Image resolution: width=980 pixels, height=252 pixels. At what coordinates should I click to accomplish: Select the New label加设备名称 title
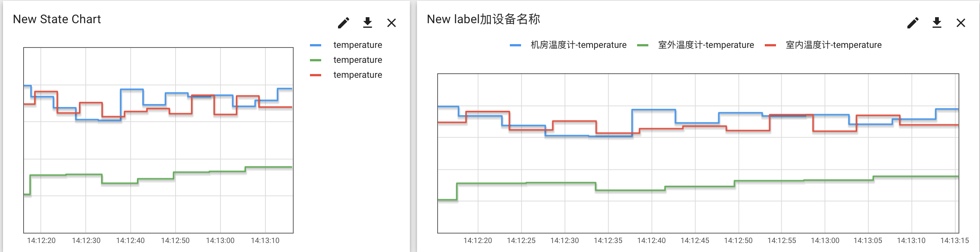[x=483, y=19]
